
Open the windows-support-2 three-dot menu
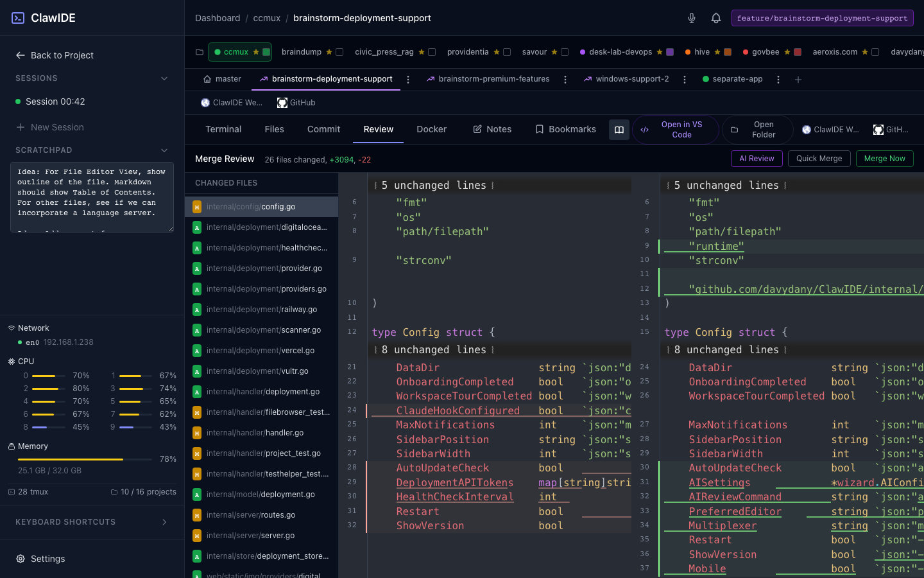(685, 80)
